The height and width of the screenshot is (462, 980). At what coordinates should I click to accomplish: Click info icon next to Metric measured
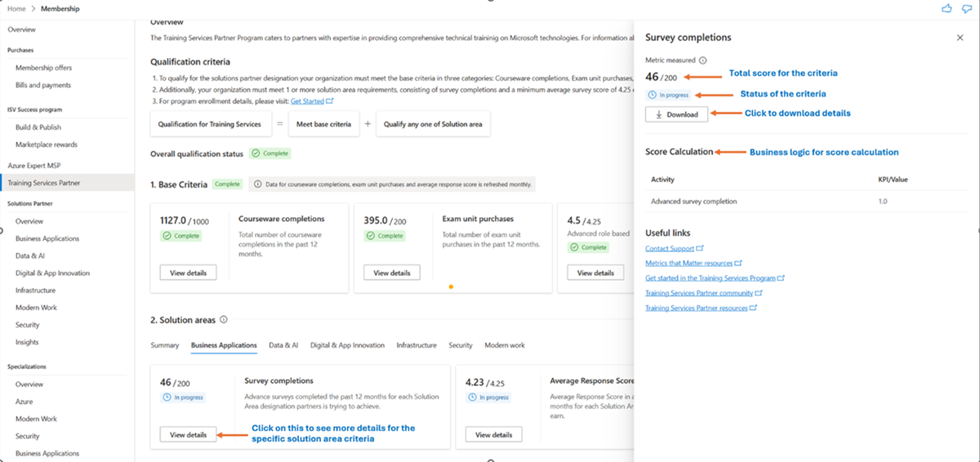pyautogui.click(x=703, y=60)
